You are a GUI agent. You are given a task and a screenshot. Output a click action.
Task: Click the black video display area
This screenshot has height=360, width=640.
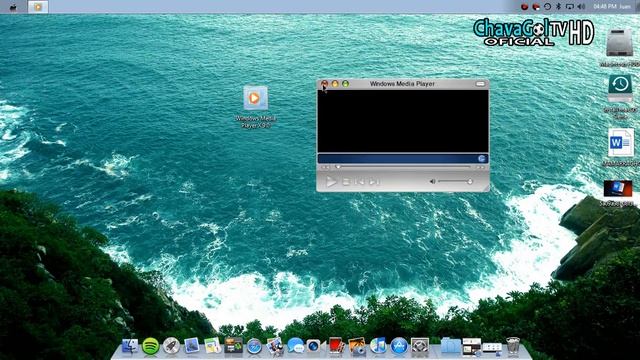[403, 121]
